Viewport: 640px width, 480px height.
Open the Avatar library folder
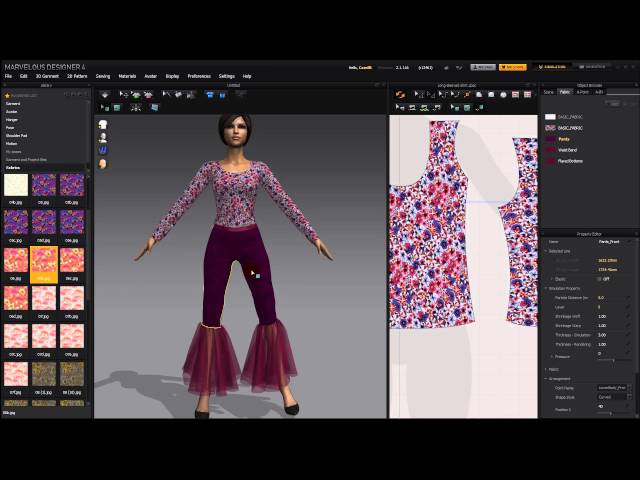pos(11,112)
